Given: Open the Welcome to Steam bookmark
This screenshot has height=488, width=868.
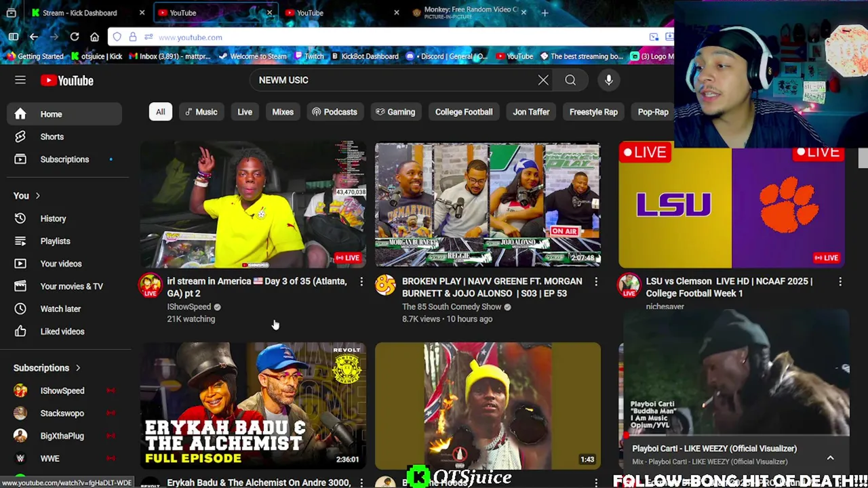Looking at the screenshot, I should (x=252, y=56).
